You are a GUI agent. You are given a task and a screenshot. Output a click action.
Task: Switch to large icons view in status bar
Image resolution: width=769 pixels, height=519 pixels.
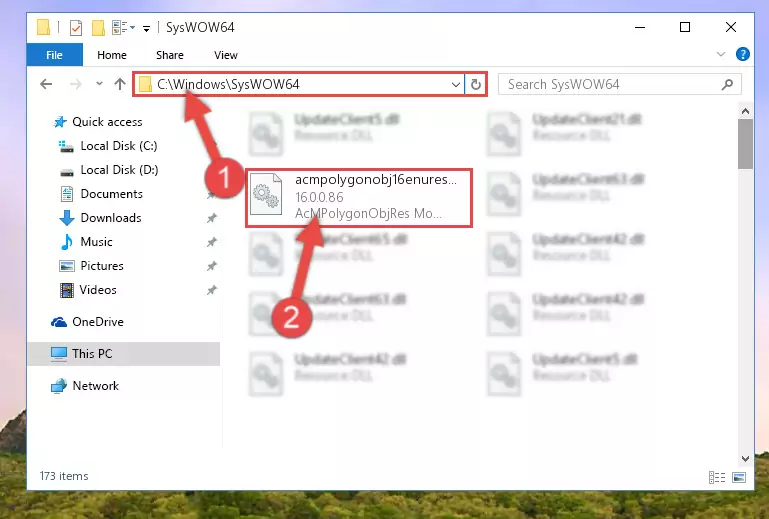click(739, 477)
